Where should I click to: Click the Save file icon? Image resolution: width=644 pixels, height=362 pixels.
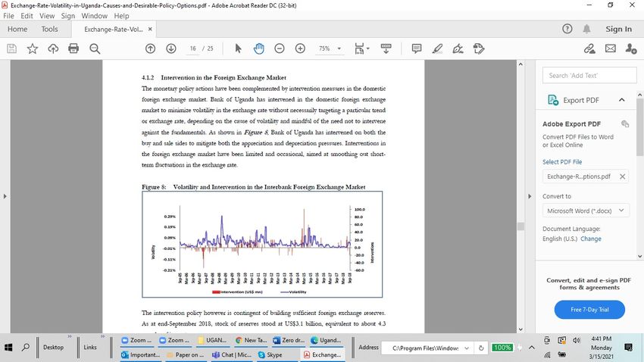pyautogui.click(x=12, y=48)
